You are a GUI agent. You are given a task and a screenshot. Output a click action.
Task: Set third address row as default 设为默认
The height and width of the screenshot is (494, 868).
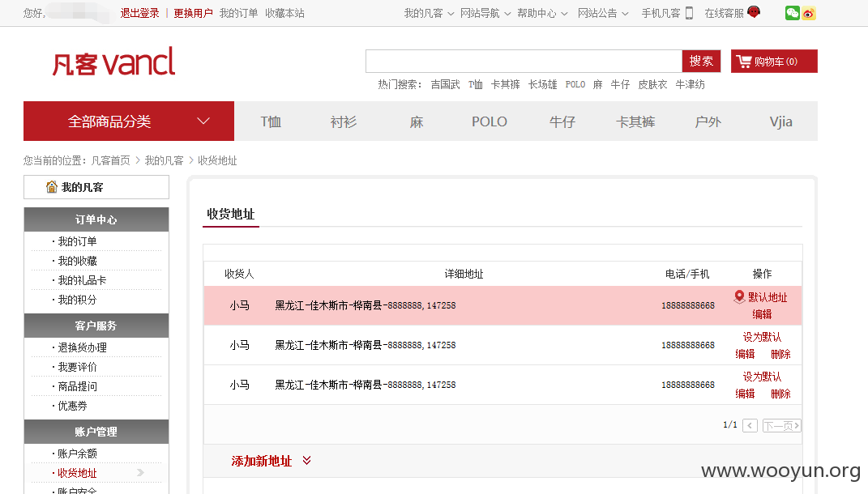[762, 377]
